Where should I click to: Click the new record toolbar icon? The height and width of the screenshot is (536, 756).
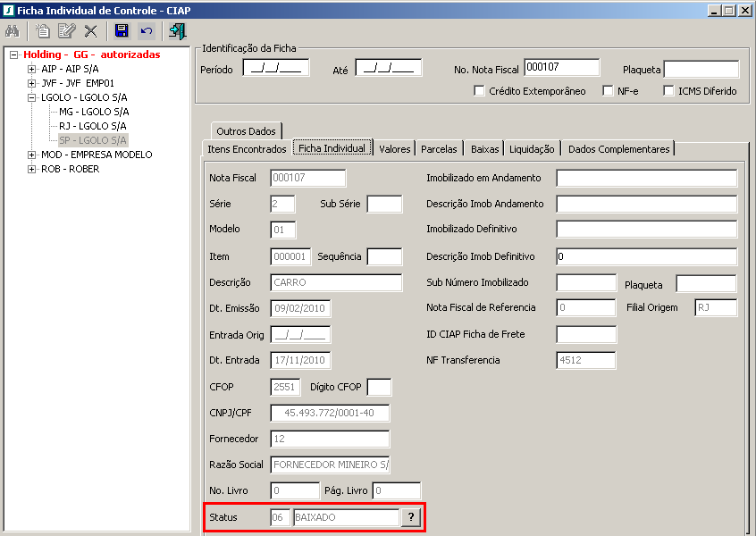coord(43,31)
